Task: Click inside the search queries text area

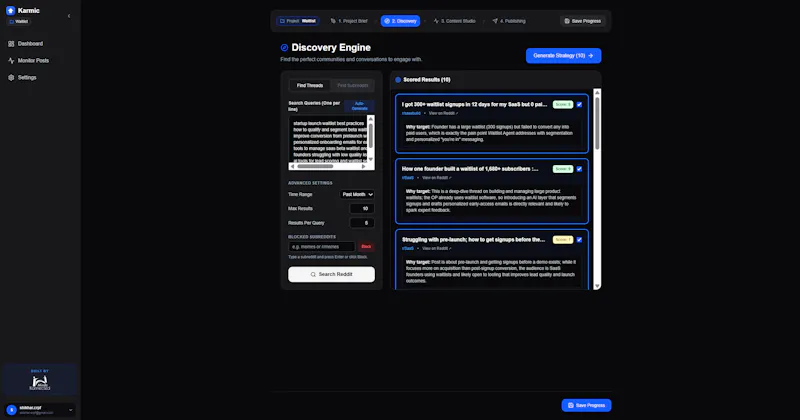Action: (328, 139)
